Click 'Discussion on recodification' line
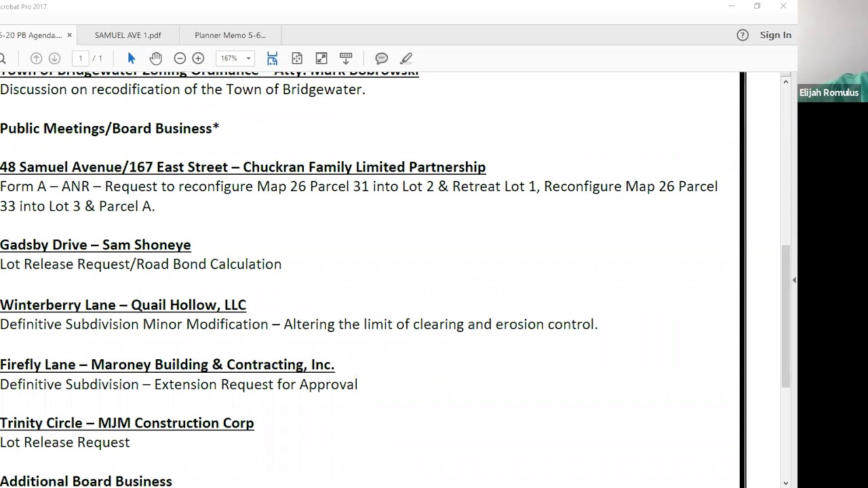The width and height of the screenshot is (868, 488). (183, 89)
